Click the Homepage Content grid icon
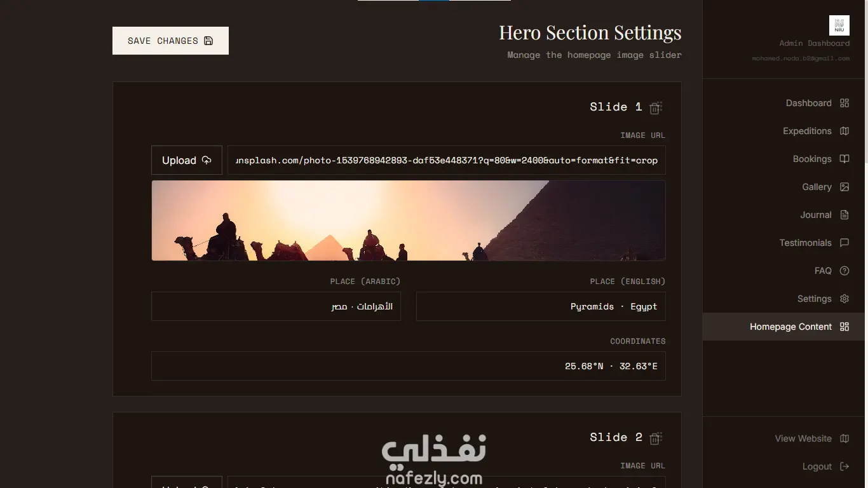 (844, 327)
